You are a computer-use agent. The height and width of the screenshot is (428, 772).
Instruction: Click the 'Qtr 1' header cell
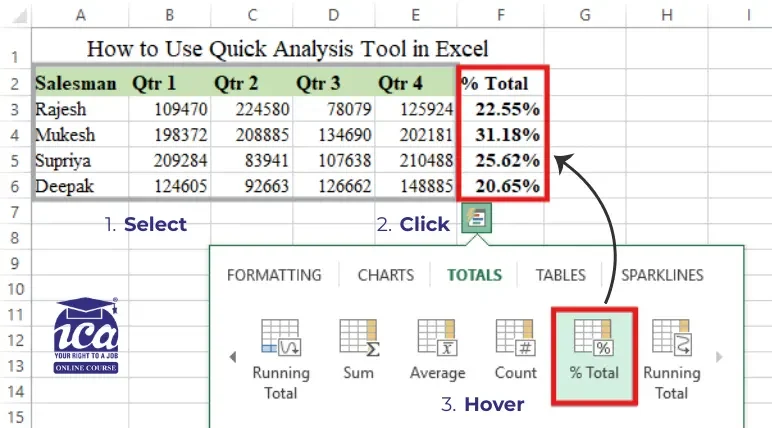pyautogui.click(x=170, y=83)
